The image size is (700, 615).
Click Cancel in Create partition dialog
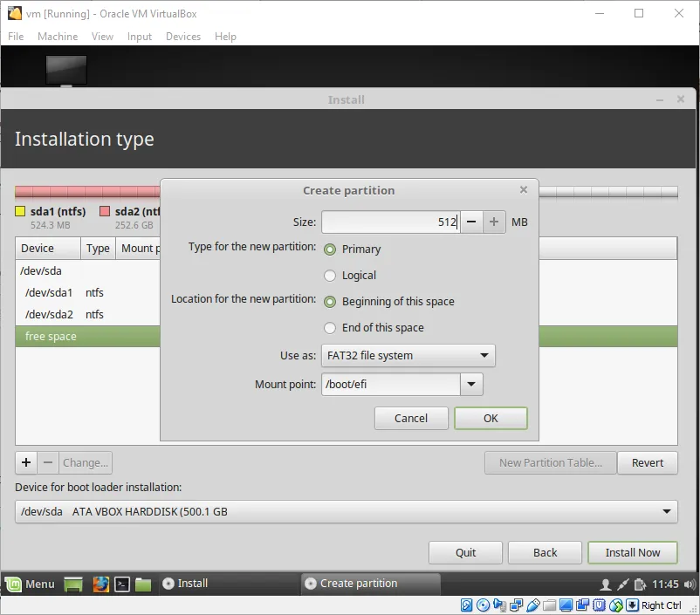(411, 418)
